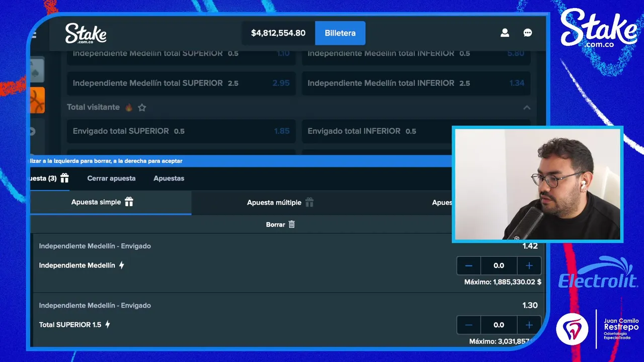Open the Apuestas tab
Viewport: 644px width, 362px height.
169,178
